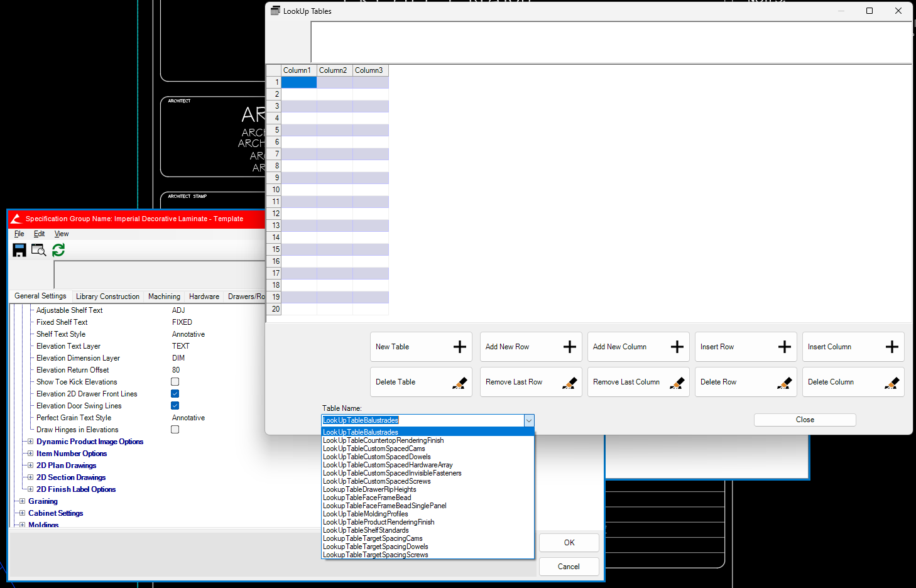Open the Table Name dropdown arrow

(x=529, y=420)
